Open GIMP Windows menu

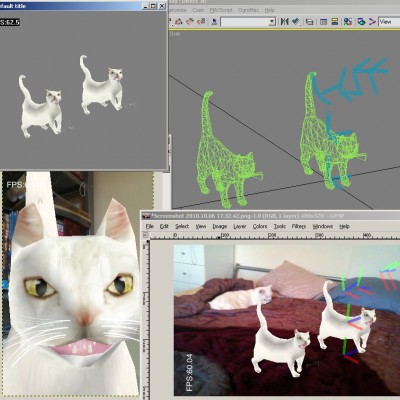(323, 226)
